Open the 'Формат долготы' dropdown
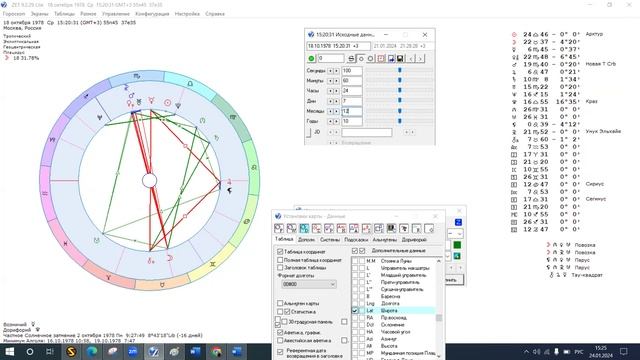 coord(309,284)
